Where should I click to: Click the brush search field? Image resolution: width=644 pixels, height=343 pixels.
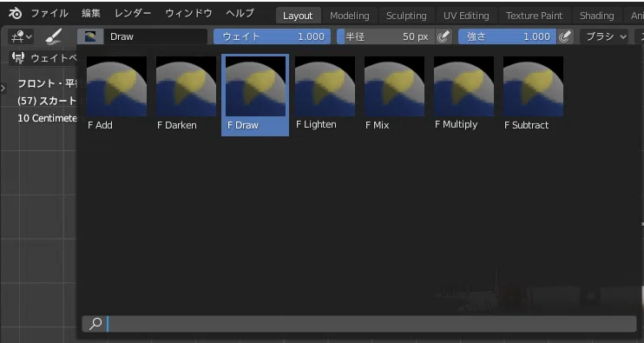(359, 324)
